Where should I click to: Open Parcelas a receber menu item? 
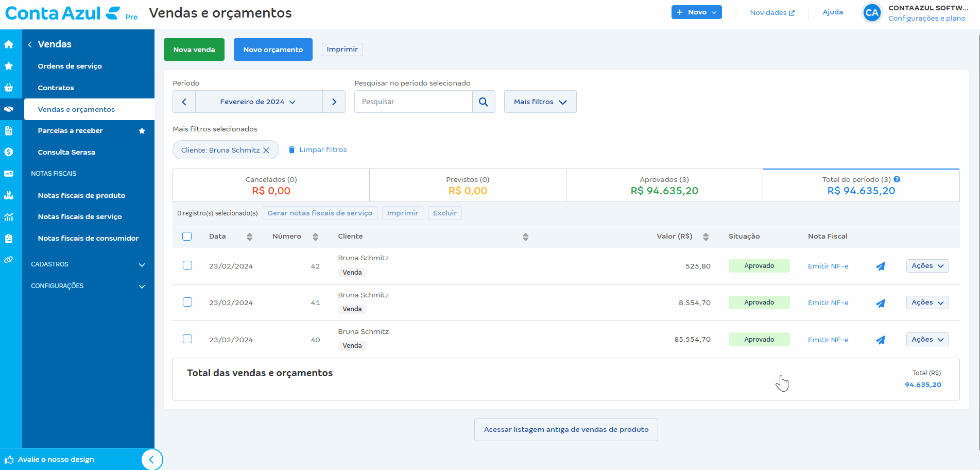tap(71, 131)
